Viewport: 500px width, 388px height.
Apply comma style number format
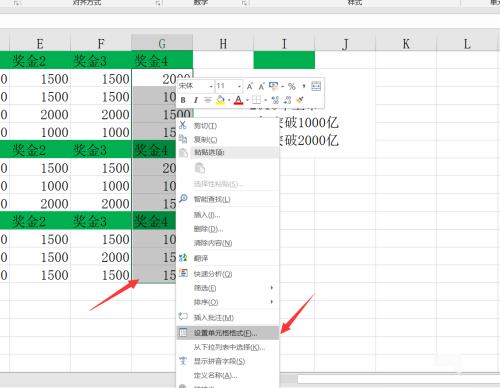click(x=304, y=86)
